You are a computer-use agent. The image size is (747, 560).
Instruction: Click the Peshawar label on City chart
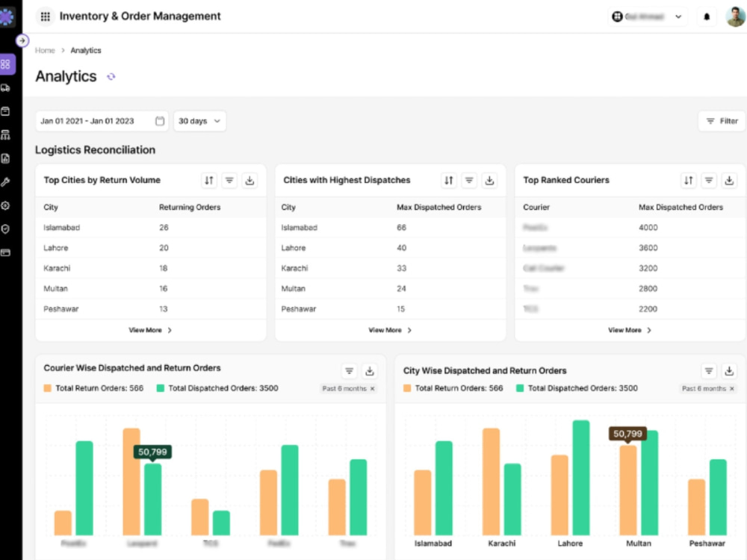[707, 544]
